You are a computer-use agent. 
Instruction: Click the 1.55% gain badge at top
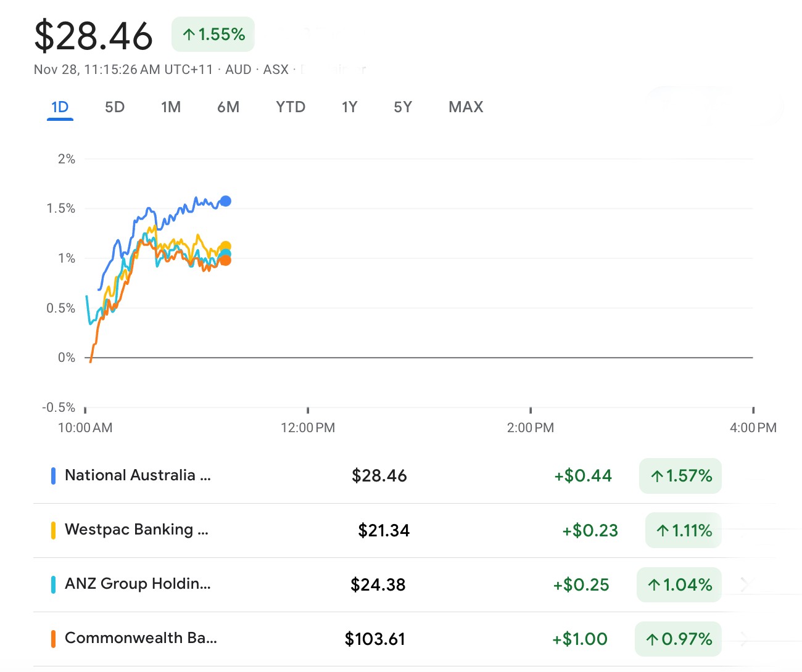[x=213, y=34]
